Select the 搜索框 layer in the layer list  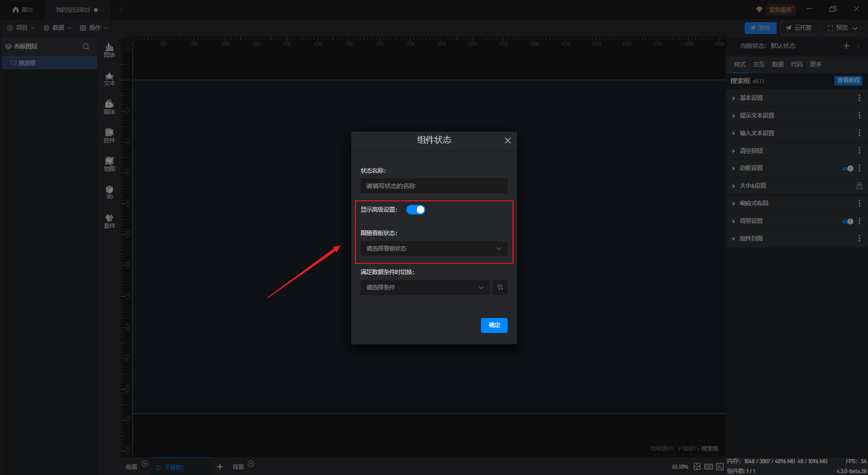50,63
